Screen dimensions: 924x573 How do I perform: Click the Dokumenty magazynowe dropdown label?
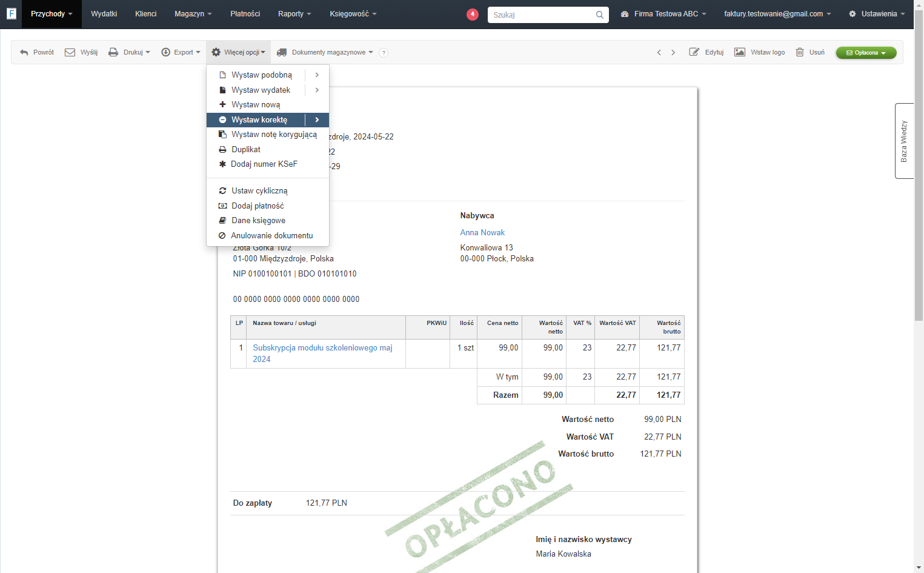pos(332,53)
